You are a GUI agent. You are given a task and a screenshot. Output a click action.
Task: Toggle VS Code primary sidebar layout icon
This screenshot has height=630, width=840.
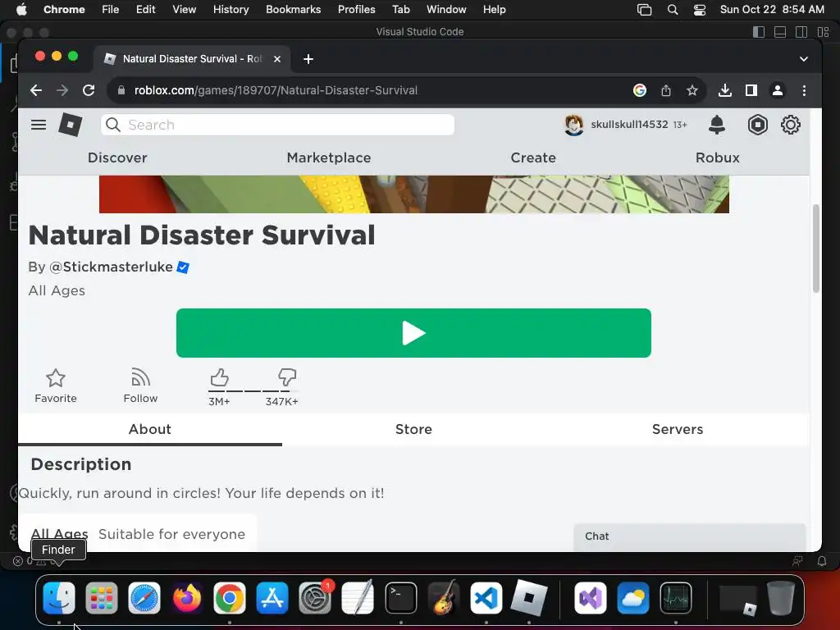click(x=759, y=32)
